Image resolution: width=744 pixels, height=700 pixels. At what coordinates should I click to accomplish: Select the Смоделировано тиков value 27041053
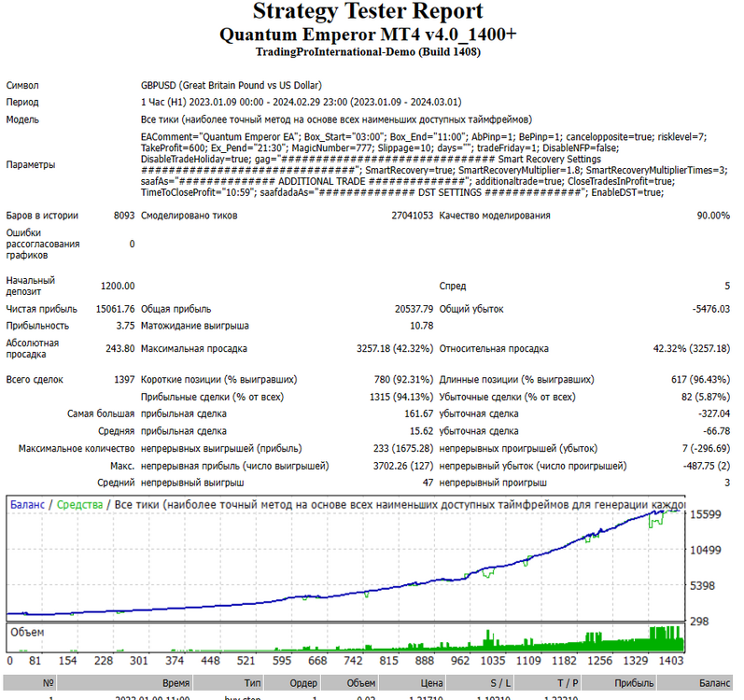point(413,216)
